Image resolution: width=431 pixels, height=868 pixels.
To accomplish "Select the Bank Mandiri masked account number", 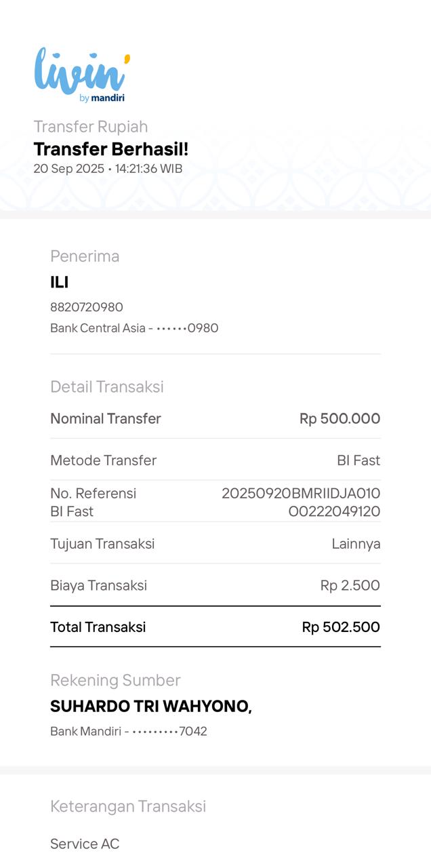I will 129,732.
